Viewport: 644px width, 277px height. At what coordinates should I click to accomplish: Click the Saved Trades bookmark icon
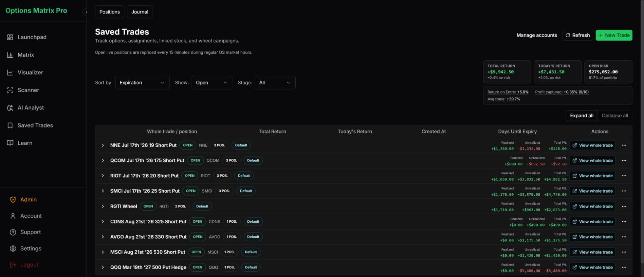[x=10, y=125]
